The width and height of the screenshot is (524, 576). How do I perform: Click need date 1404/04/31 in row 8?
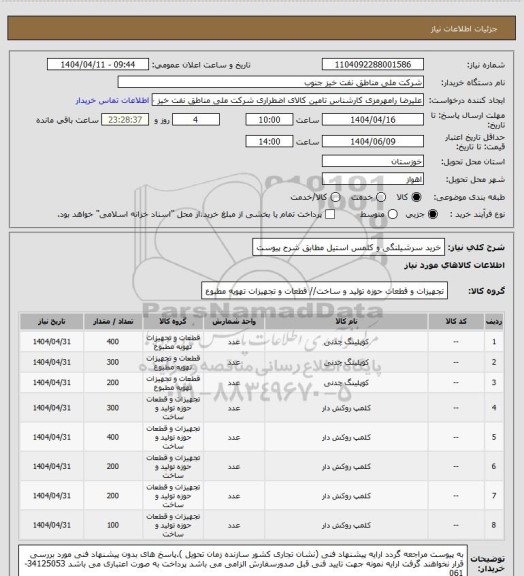pyautogui.click(x=51, y=525)
